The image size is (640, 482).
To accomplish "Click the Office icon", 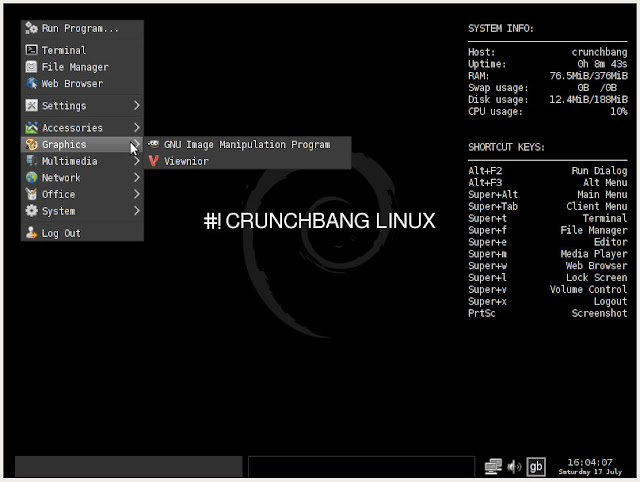I will click(31, 194).
